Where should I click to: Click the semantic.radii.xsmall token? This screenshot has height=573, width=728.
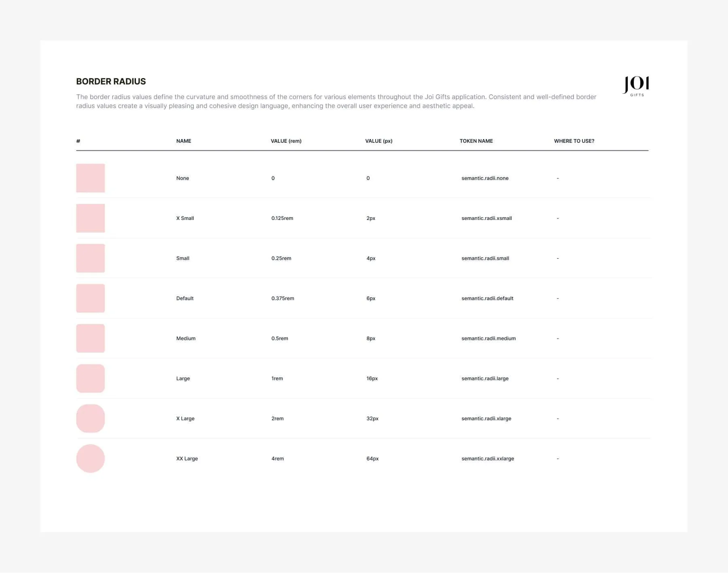(487, 218)
